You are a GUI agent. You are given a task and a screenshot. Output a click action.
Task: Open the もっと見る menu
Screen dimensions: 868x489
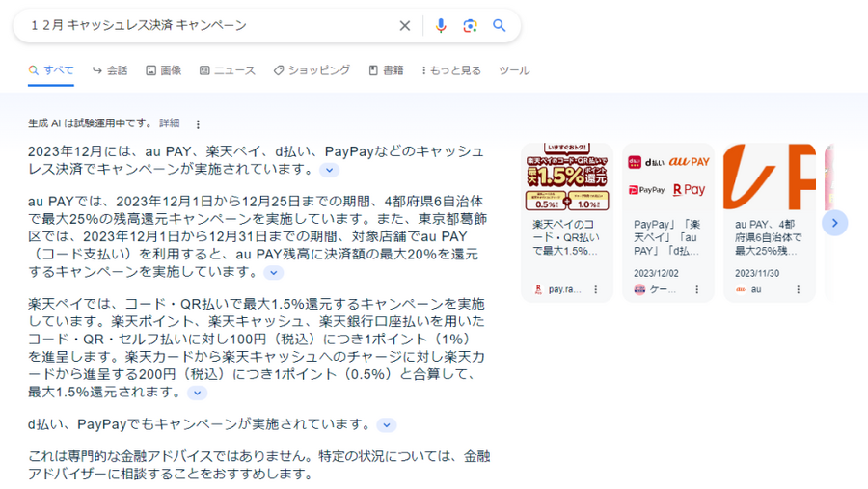451,70
